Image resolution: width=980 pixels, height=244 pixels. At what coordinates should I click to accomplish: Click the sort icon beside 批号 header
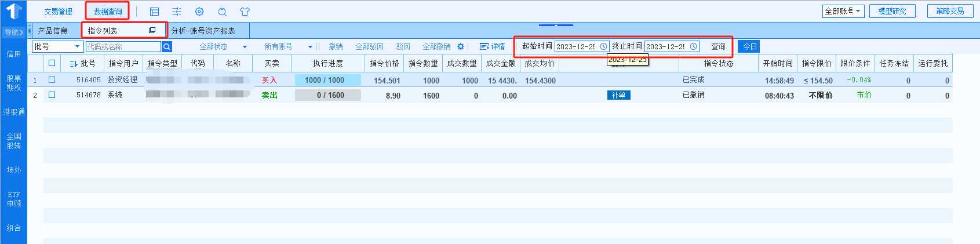pos(74,64)
